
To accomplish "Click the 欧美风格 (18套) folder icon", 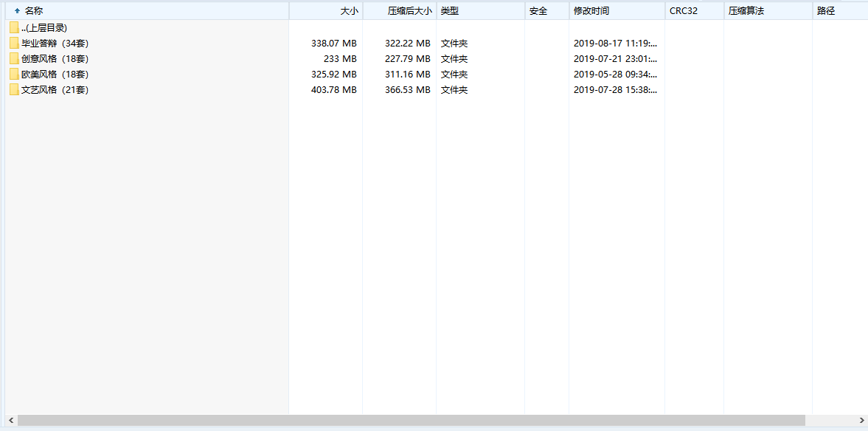I will (14, 75).
